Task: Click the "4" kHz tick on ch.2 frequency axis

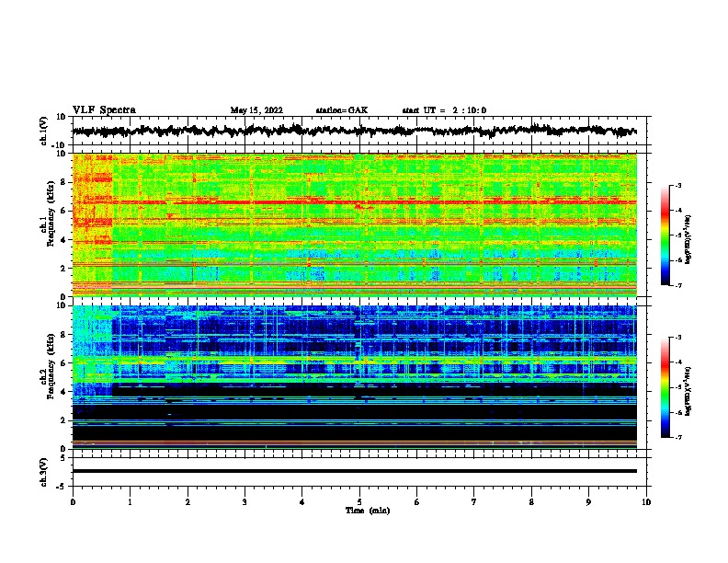Action: pos(64,392)
